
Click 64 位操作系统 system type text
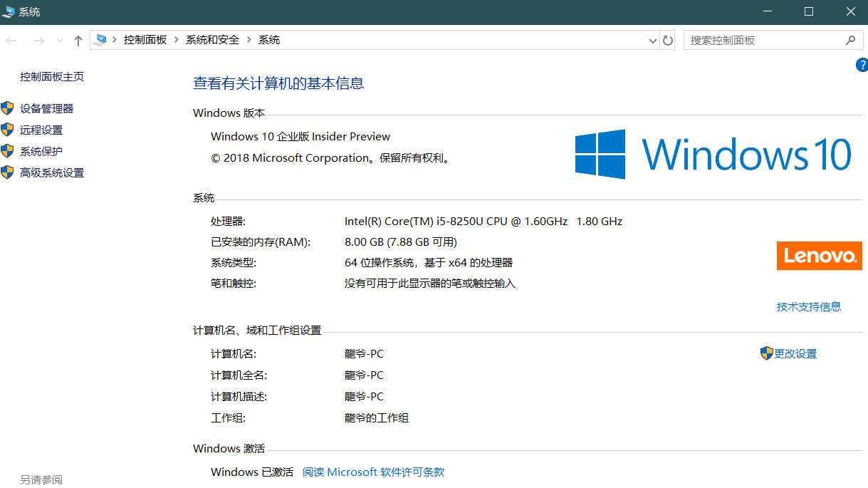[429, 262]
